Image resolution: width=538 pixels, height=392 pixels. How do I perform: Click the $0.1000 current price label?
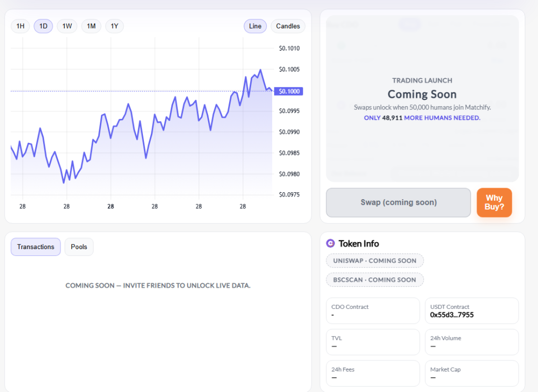pos(289,91)
